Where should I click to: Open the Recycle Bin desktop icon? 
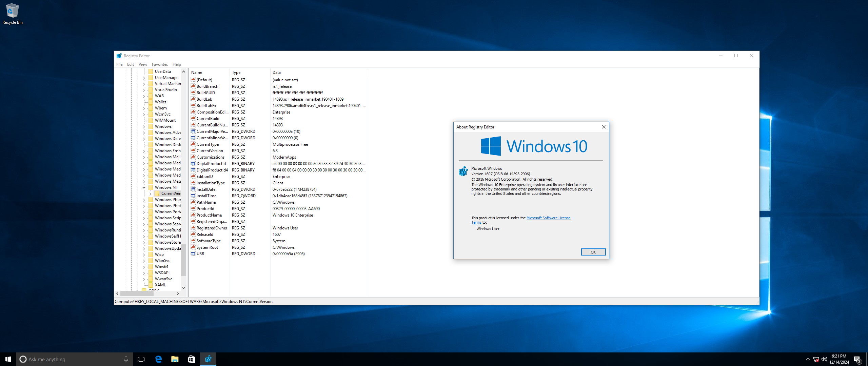pyautogui.click(x=12, y=14)
